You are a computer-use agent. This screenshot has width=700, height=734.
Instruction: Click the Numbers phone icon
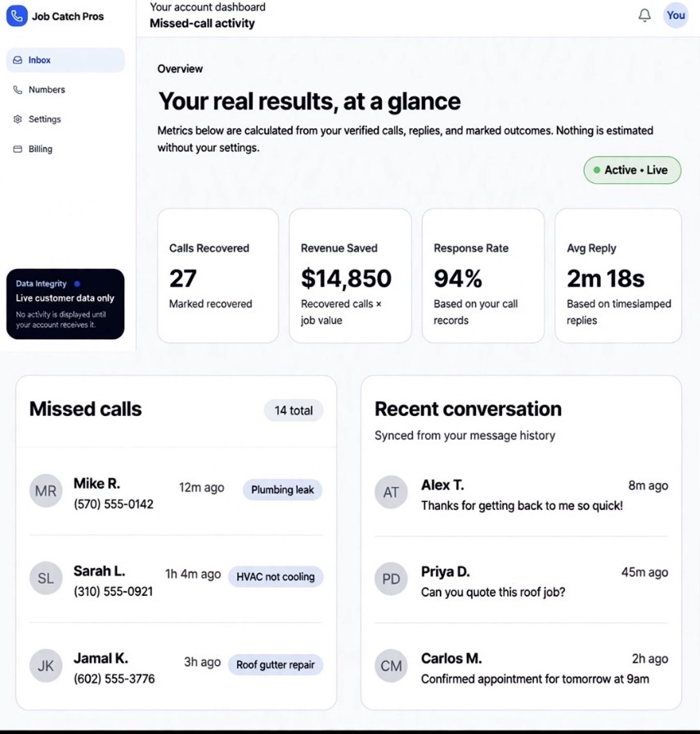(x=18, y=89)
